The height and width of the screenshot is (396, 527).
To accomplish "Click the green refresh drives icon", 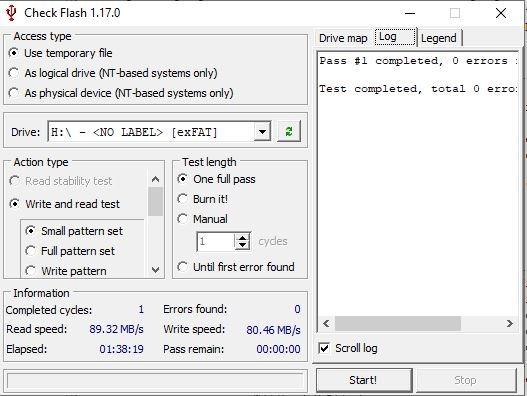I will pyautogui.click(x=289, y=131).
